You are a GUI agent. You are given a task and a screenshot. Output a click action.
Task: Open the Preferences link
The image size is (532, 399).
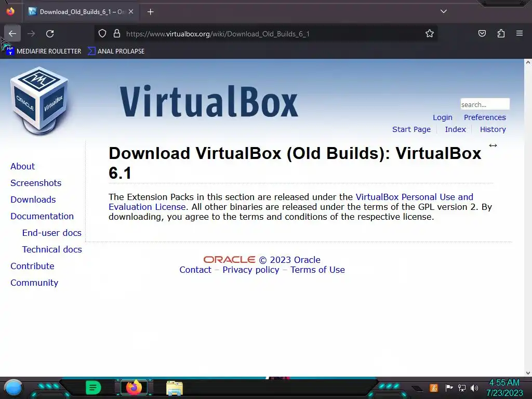pyautogui.click(x=485, y=117)
